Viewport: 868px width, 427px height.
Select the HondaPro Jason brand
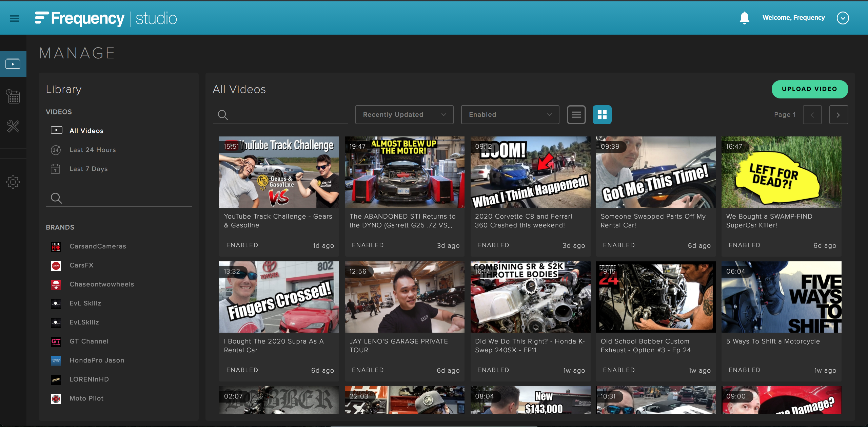tap(97, 360)
